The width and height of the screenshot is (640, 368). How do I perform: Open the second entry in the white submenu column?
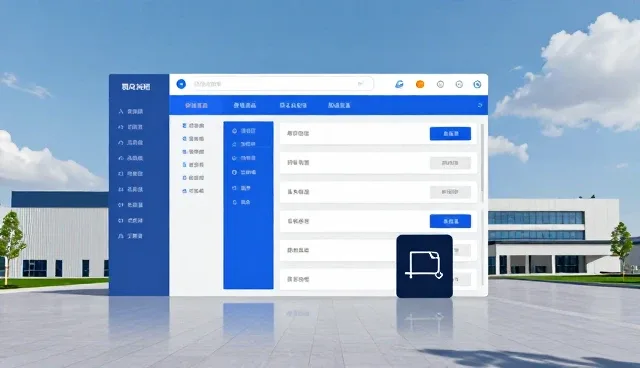pyautogui.click(x=193, y=139)
